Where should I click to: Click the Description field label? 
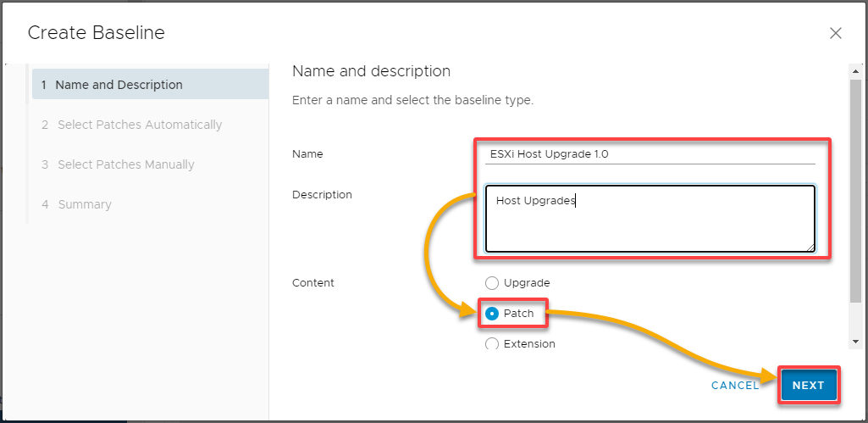[322, 195]
